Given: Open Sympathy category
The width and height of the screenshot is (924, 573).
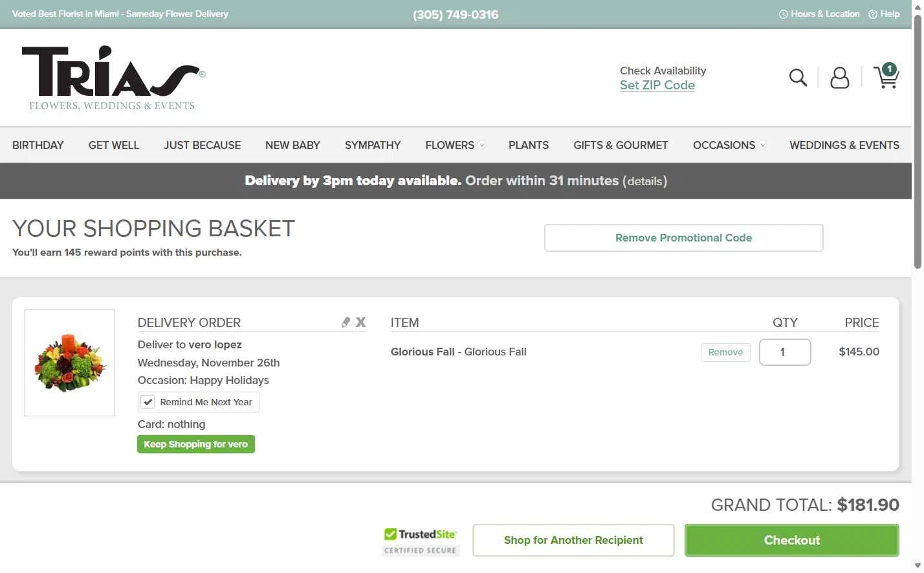Looking at the screenshot, I should click(373, 145).
